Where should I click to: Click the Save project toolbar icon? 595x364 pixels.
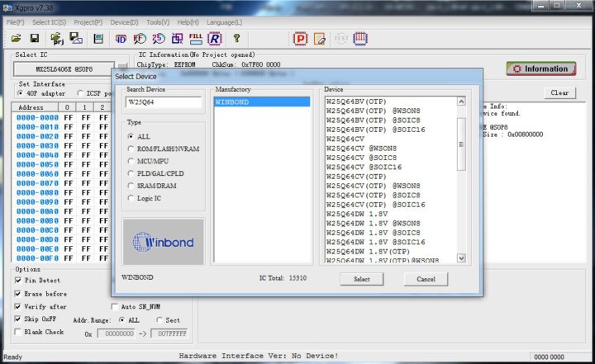click(x=76, y=38)
